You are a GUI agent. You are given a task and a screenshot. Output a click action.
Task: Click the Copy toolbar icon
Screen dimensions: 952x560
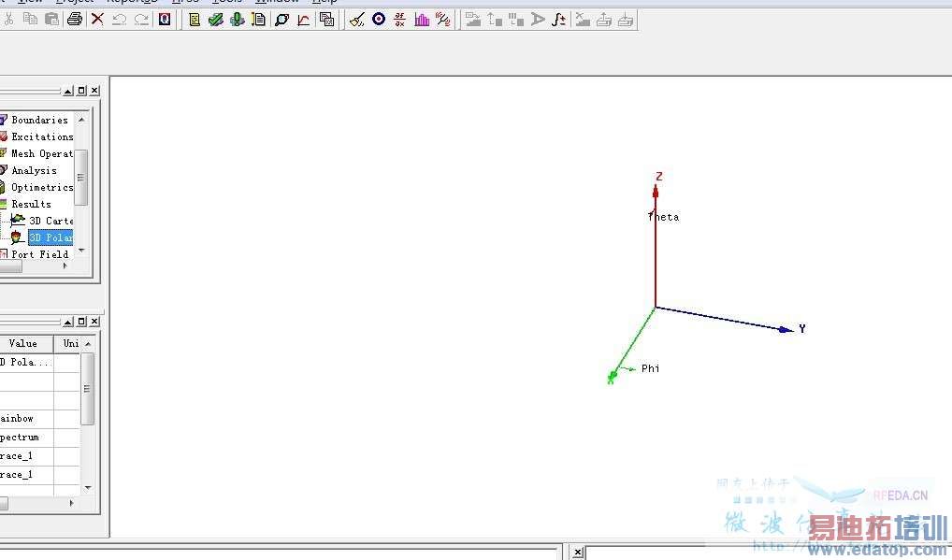coord(30,20)
